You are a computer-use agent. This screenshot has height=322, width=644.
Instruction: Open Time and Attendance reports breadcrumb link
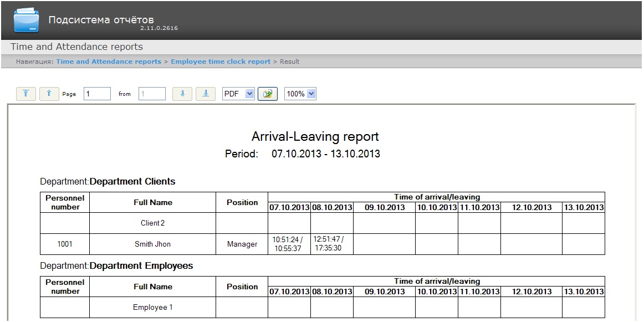coord(109,62)
